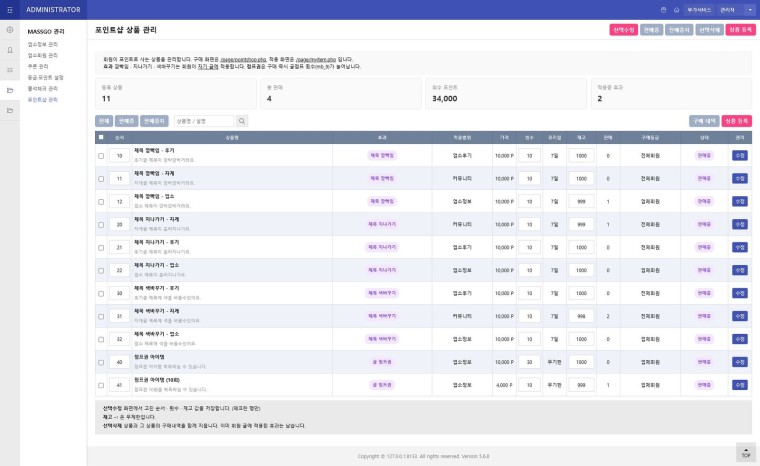
Task: Select the 전체 filter tab above the table
Action: (104, 121)
